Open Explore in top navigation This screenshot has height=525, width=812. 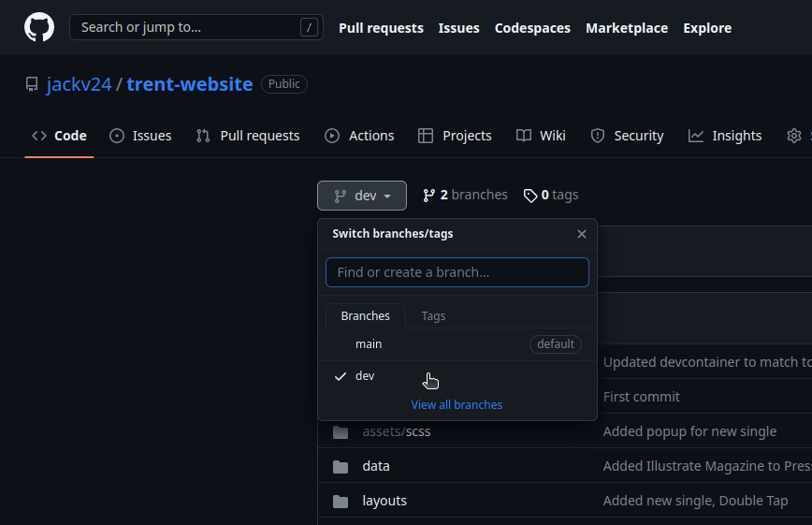[707, 28]
